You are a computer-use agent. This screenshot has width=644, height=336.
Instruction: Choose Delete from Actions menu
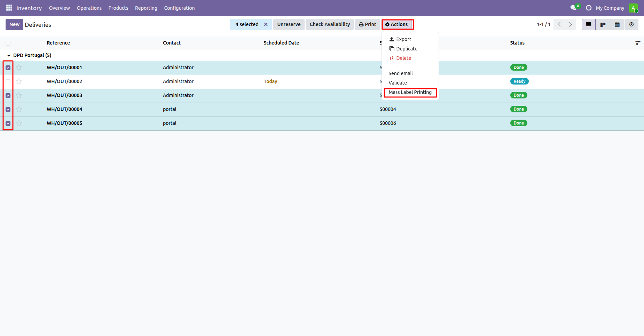410,58
